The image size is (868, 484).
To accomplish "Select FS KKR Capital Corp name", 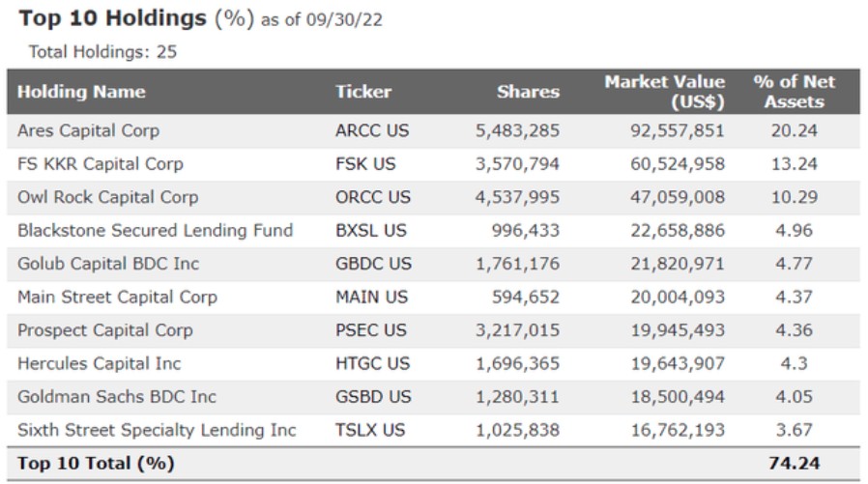I will [100, 163].
